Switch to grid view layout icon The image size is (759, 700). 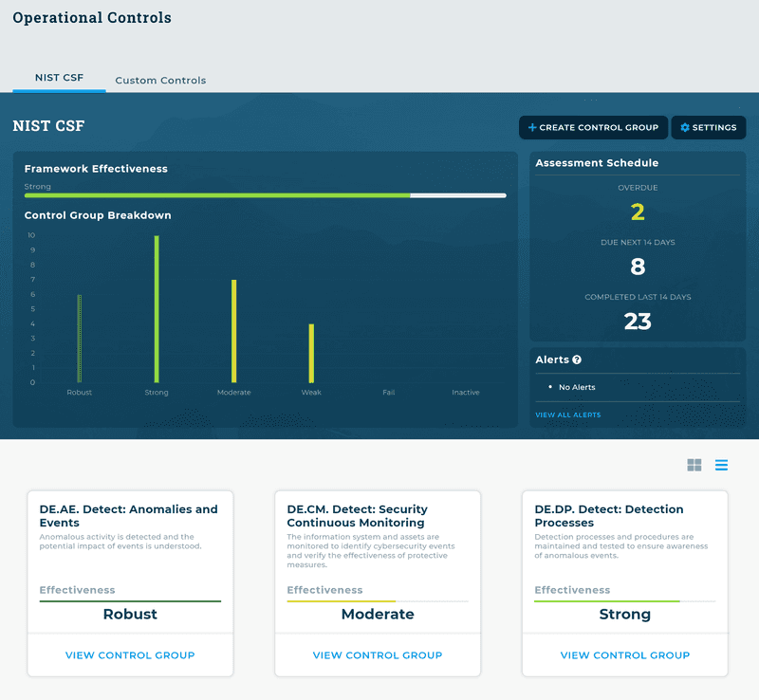pos(694,465)
